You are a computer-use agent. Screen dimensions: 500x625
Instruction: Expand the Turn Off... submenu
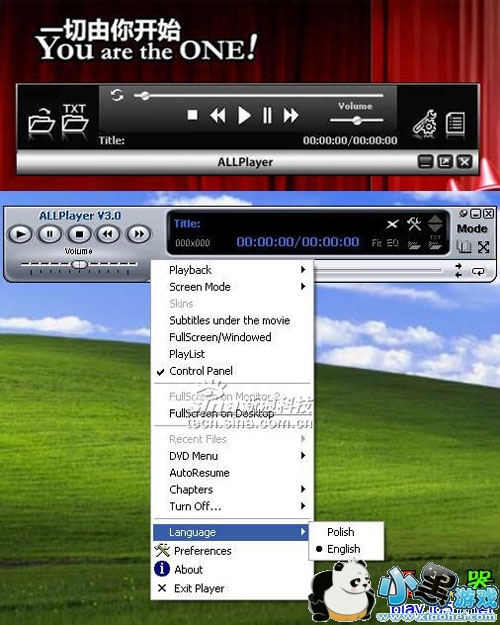coord(232,506)
